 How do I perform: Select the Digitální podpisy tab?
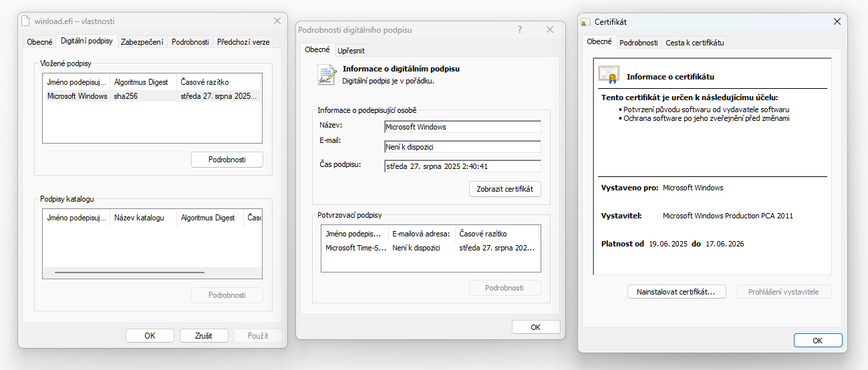point(87,41)
